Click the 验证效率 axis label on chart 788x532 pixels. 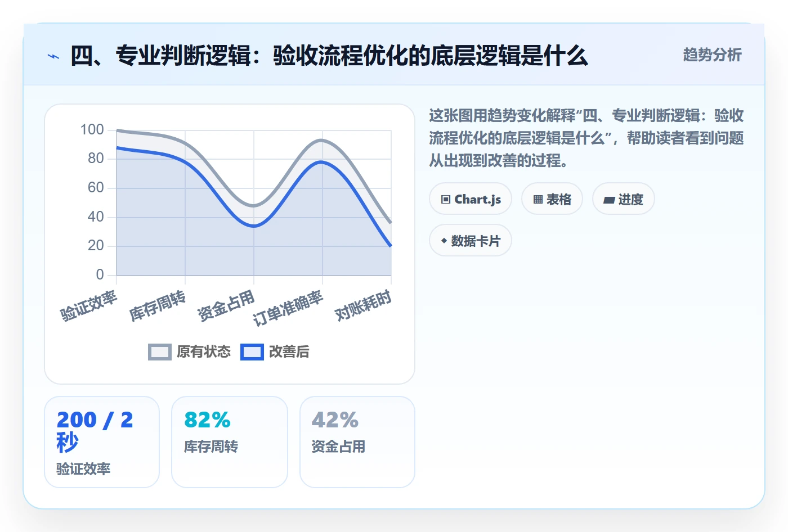tap(88, 305)
